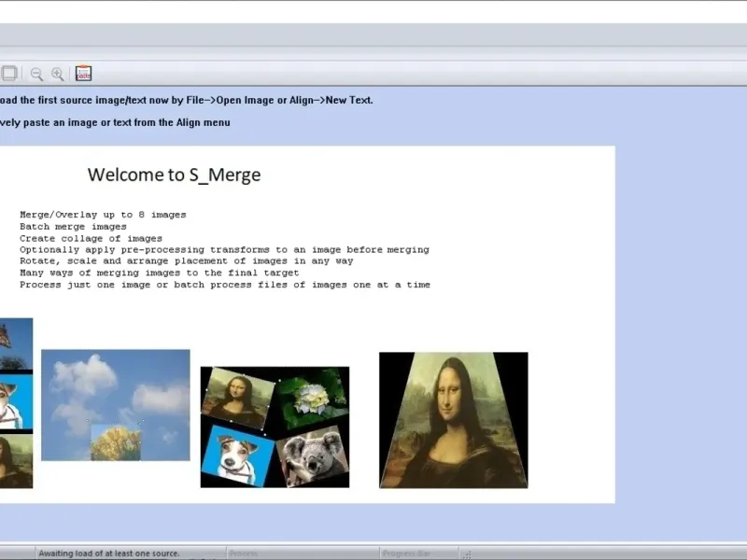Click the fit-to-window frame icon
Screen dimensions: 747x560
[9, 74]
